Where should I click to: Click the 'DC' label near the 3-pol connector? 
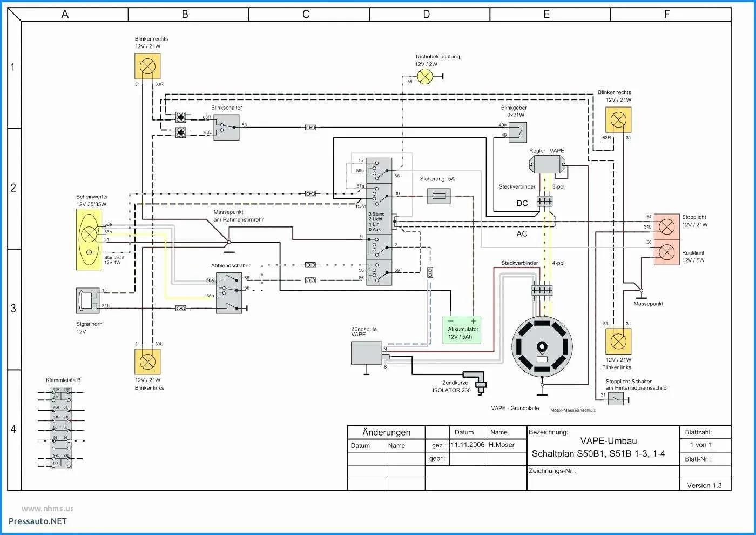coord(522,204)
